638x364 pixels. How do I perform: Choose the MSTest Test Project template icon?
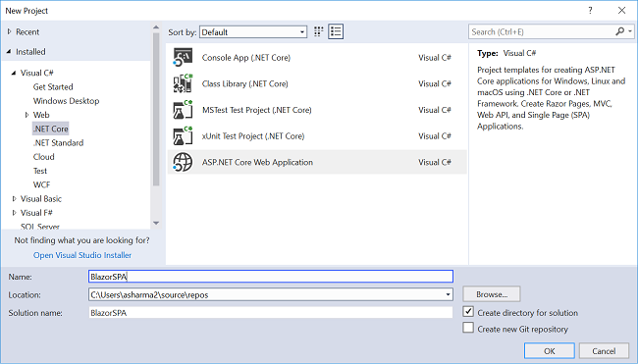(x=183, y=110)
